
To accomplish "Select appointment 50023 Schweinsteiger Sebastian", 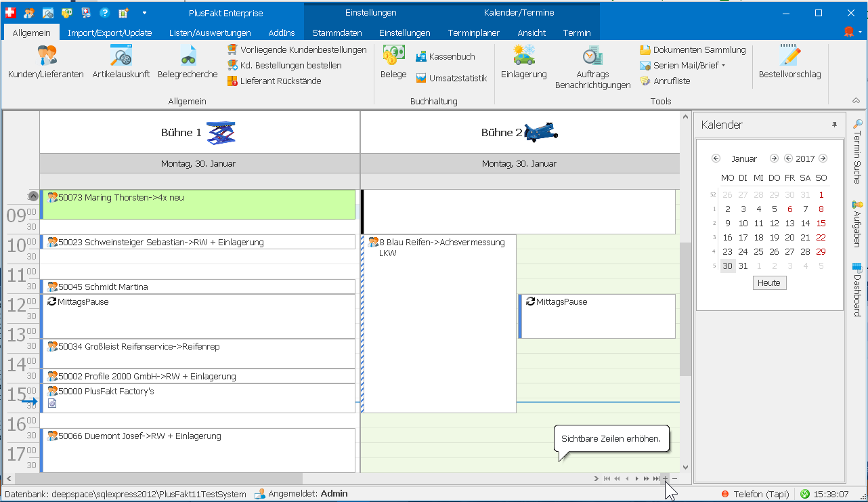I will point(198,242).
